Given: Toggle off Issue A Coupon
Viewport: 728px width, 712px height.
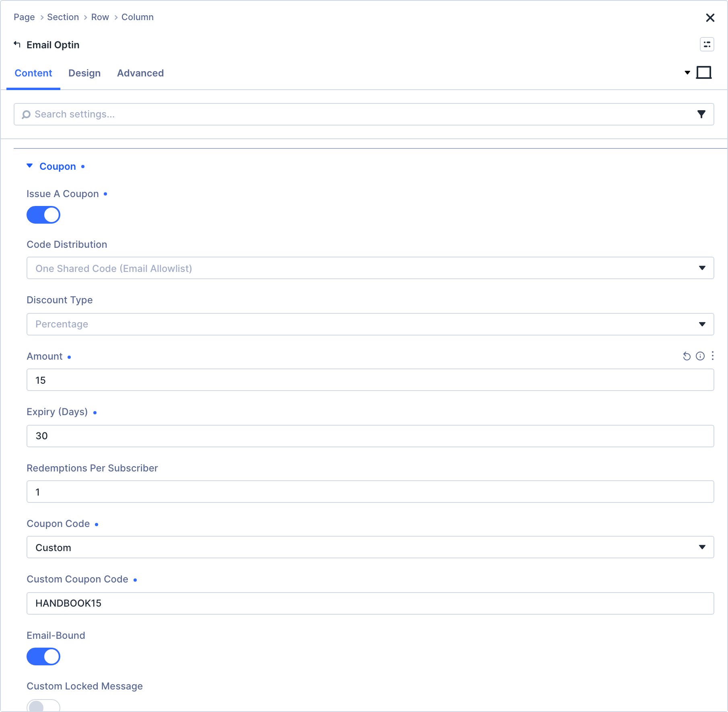Looking at the screenshot, I should point(43,215).
